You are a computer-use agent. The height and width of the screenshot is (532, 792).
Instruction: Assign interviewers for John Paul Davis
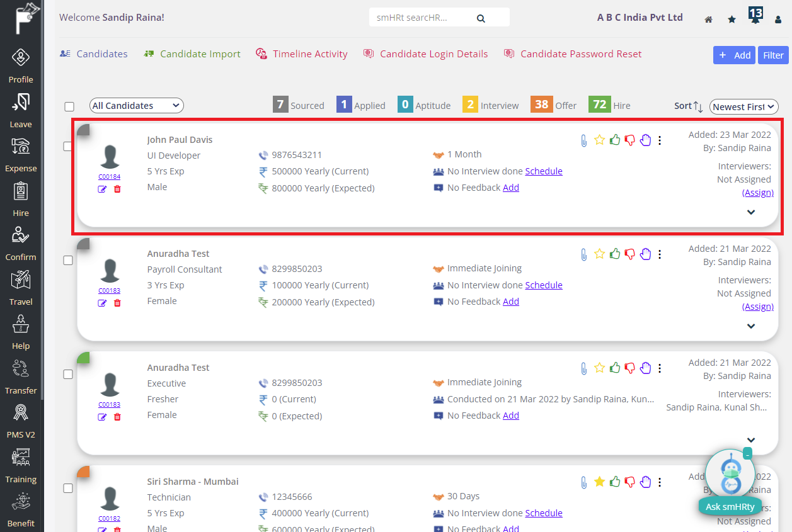pyautogui.click(x=758, y=192)
